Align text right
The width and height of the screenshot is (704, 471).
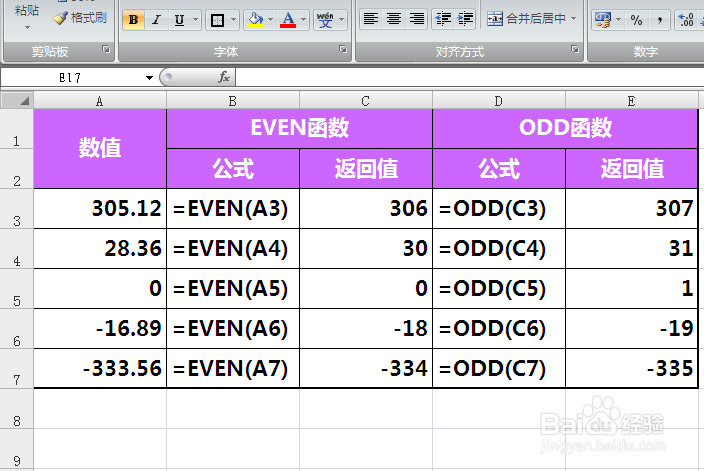tap(417, 19)
